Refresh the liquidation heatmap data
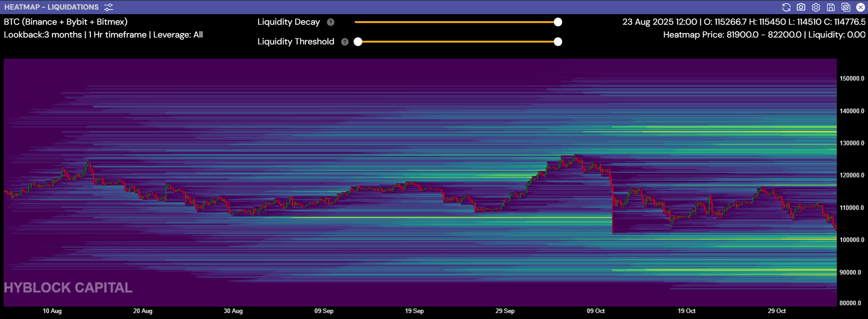Image resolution: width=868 pixels, height=319 pixels. [786, 7]
